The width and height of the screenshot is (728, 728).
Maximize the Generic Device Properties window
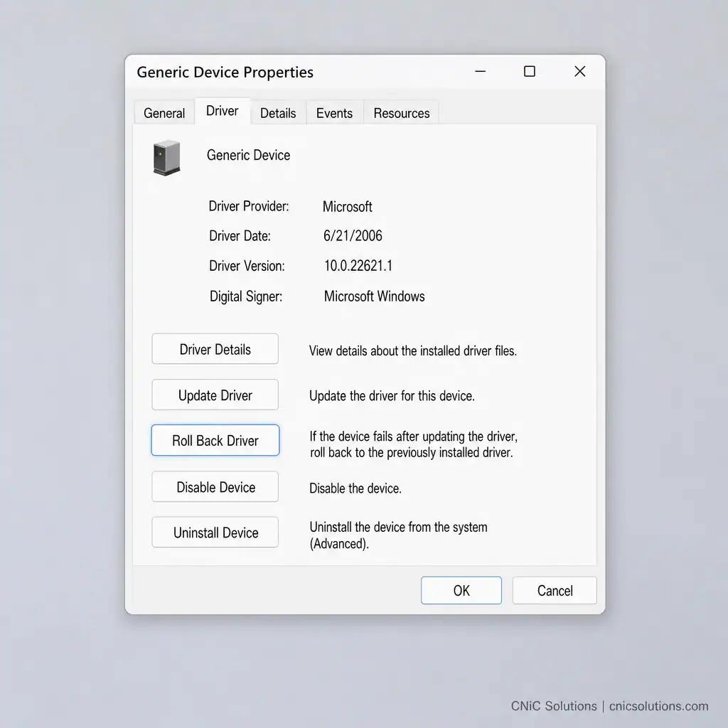click(x=529, y=72)
